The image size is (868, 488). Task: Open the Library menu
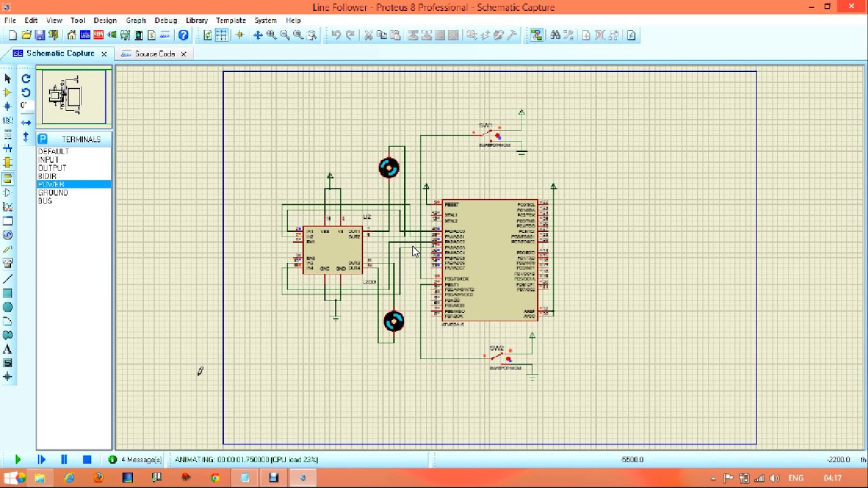pyautogui.click(x=197, y=20)
